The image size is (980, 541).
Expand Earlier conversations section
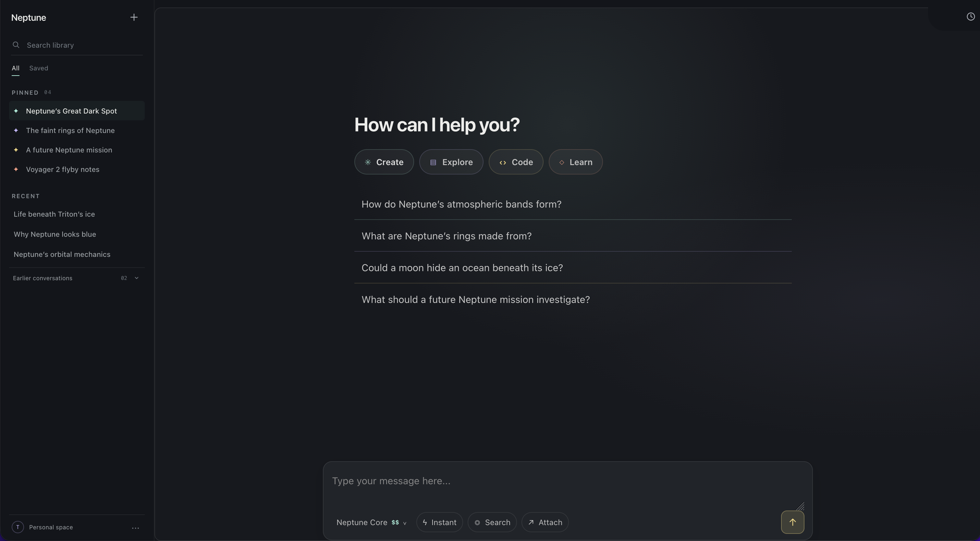tap(77, 278)
